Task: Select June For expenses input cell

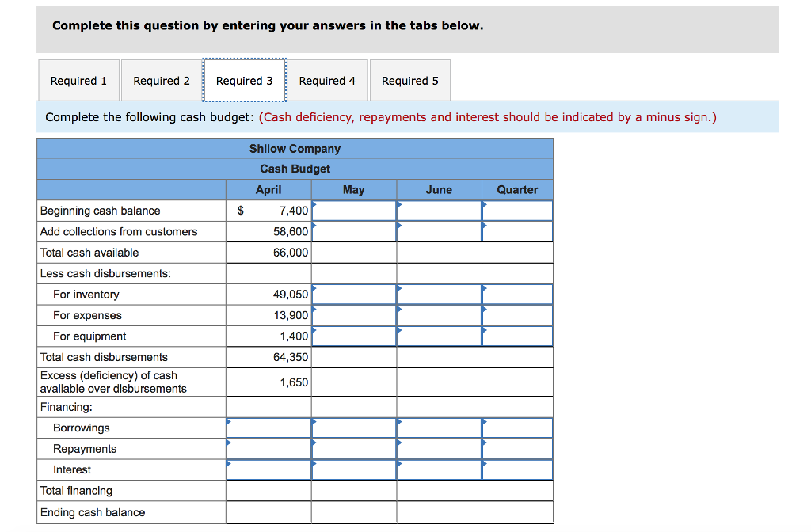Action: [439, 315]
